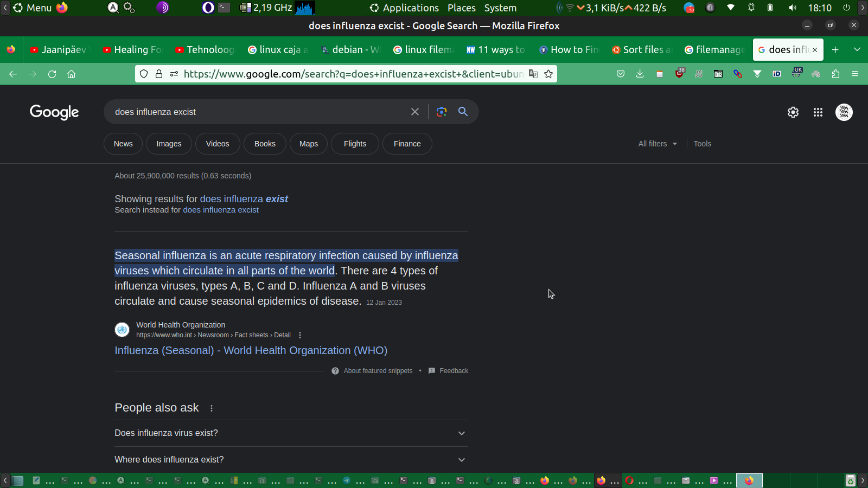Save page to Pocket
The width and height of the screenshot is (868, 488).
pos(621,74)
